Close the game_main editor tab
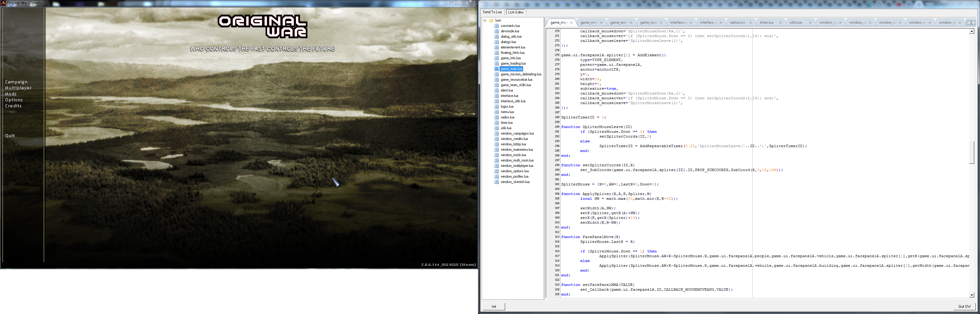The image size is (980, 314). coord(571,22)
